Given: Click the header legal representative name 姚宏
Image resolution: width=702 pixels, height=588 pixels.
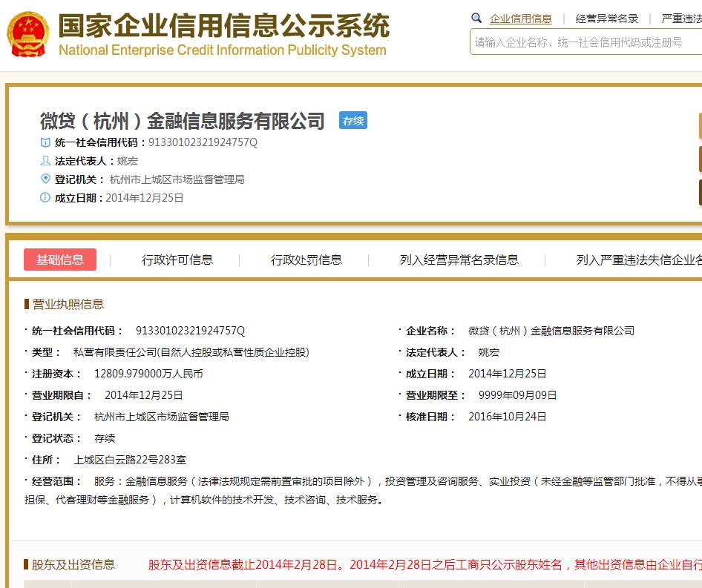Looking at the screenshot, I should point(128,161).
